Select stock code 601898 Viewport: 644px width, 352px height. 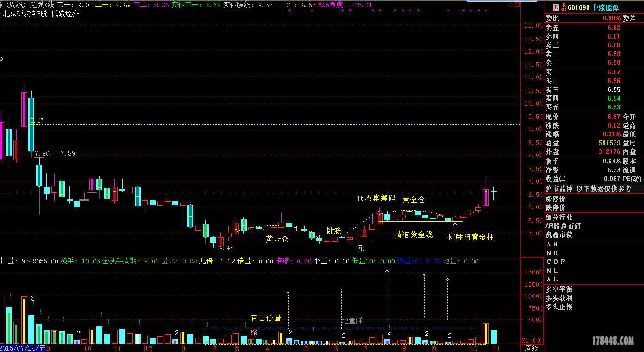579,7
